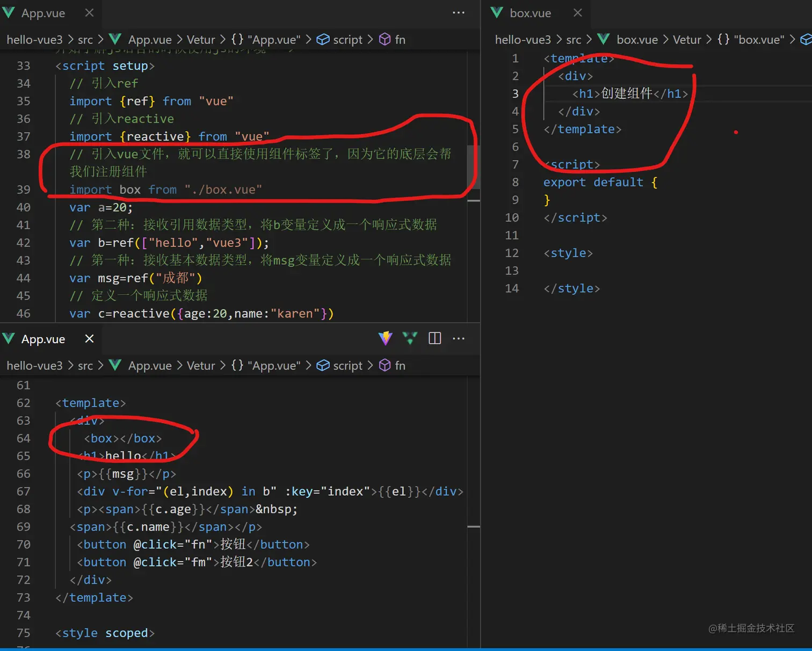
Task: Open the src breadcrumb in the box.vue pane
Action: tap(574, 40)
